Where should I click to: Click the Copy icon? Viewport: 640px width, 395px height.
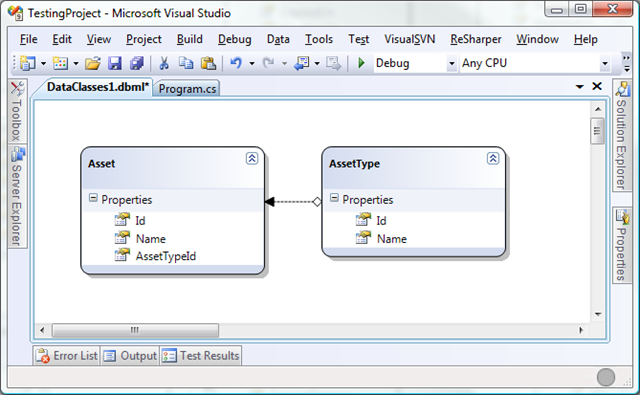186,63
